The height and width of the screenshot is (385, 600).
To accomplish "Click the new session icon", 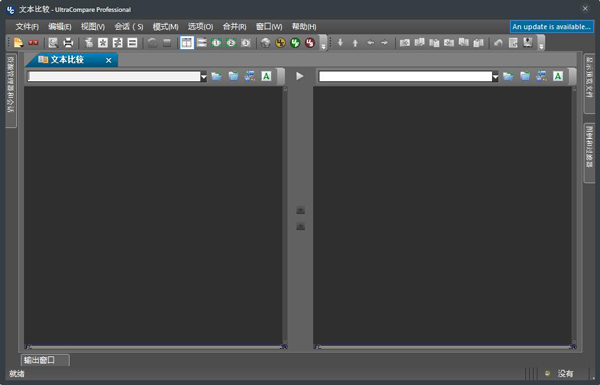I will 18,42.
